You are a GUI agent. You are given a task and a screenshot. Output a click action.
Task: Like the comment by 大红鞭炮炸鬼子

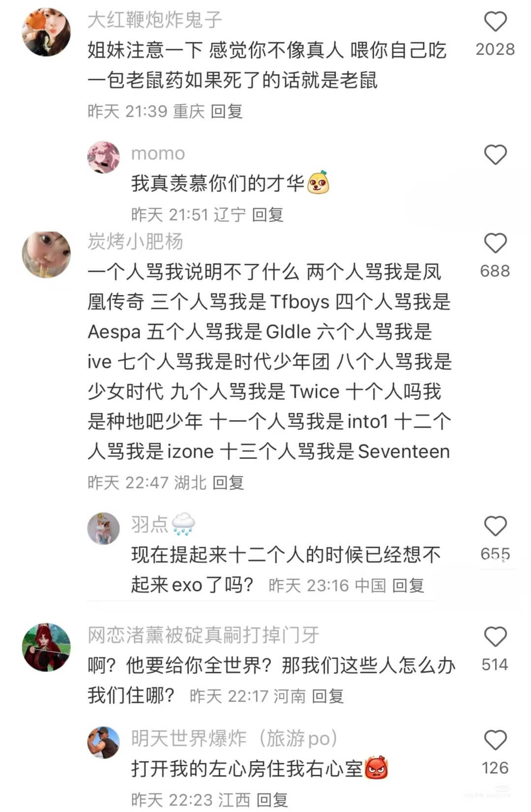[x=495, y=22]
